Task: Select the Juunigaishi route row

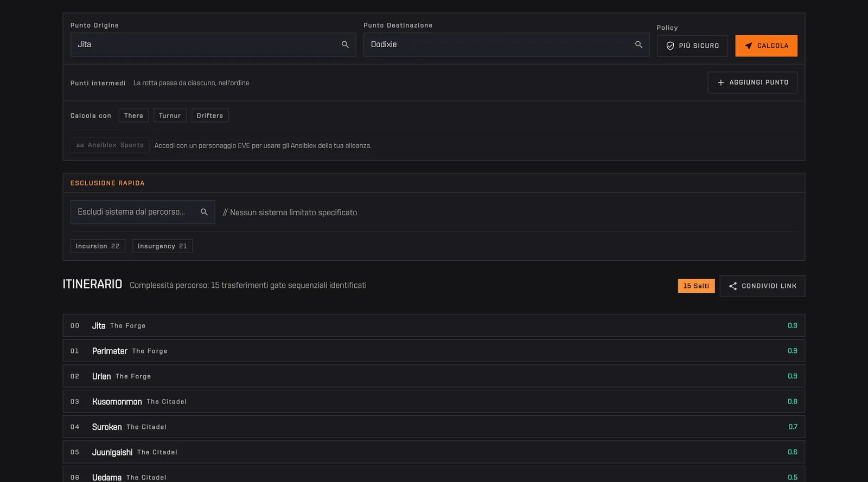Action: point(434,452)
